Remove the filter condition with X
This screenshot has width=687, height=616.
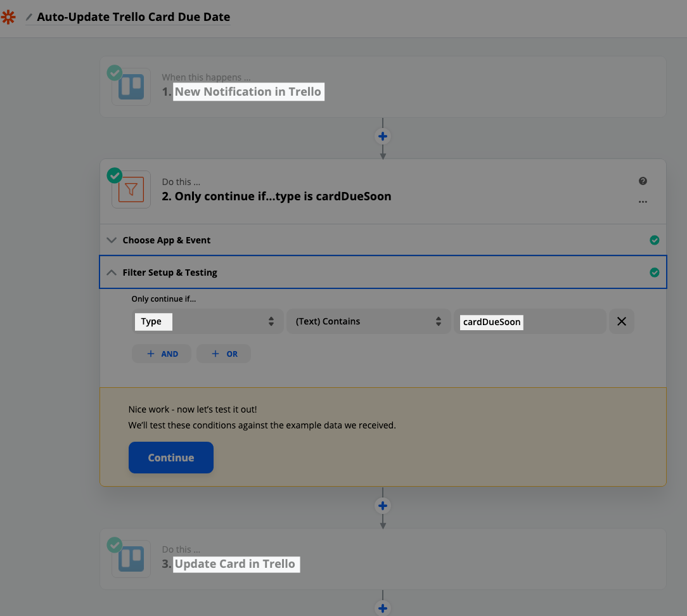click(621, 321)
